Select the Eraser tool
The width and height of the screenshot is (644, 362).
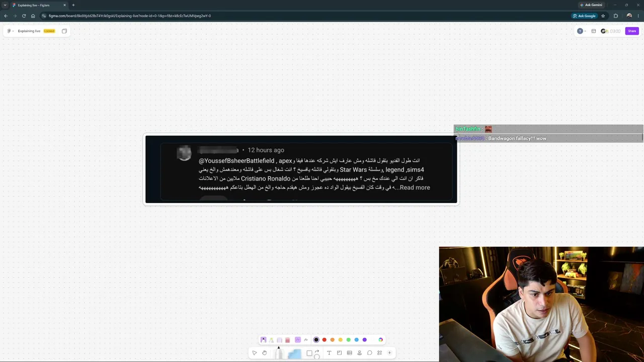[287, 340]
